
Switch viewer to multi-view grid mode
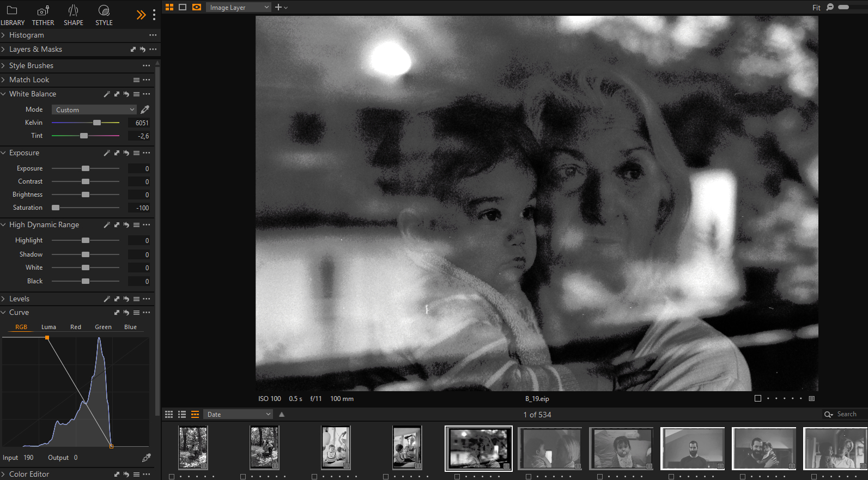[169, 7]
